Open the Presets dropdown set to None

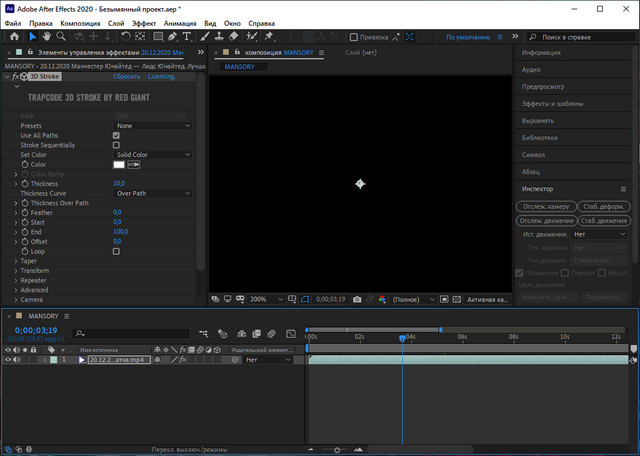tap(153, 126)
